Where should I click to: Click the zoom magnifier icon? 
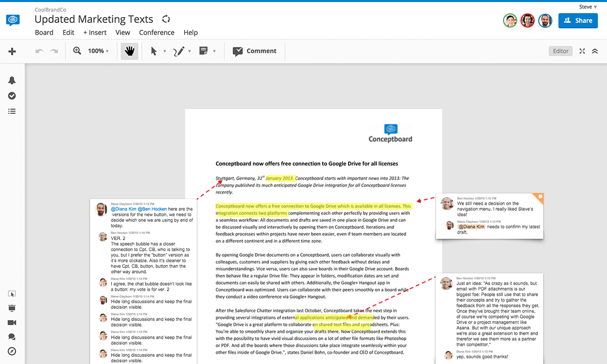click(x=77, y=51)
